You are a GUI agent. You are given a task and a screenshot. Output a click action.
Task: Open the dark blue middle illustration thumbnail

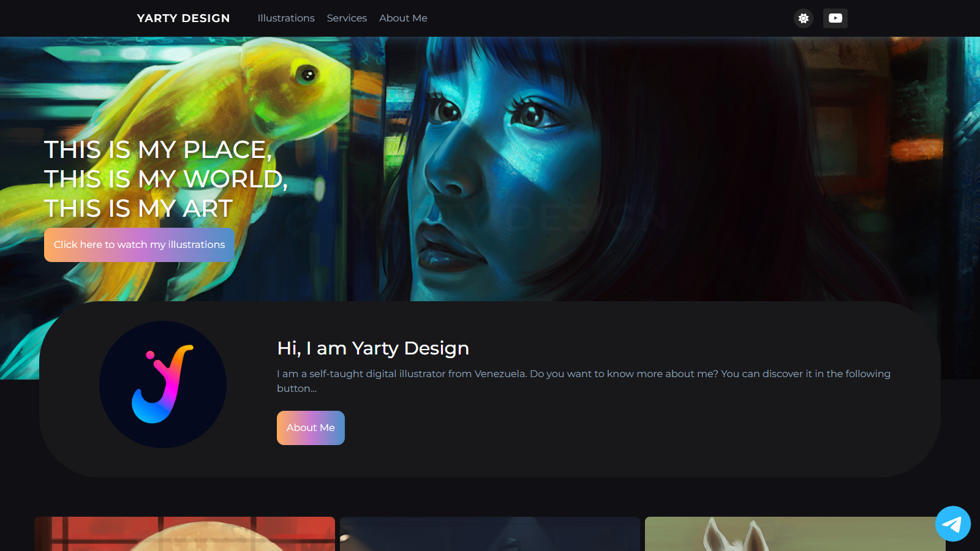pyautogui.click(x=490, y=534)
